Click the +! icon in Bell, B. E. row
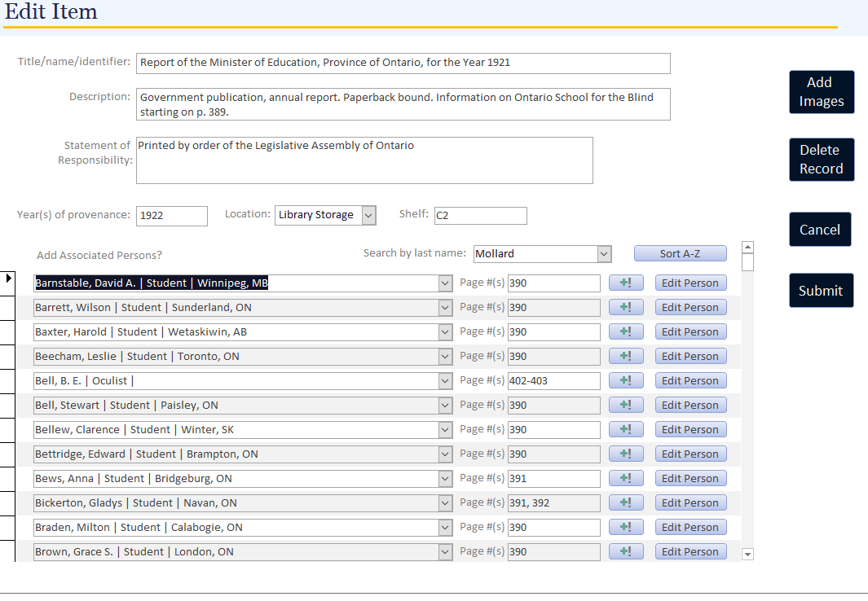The image size is (868, 601). click(x=626, y=381)
